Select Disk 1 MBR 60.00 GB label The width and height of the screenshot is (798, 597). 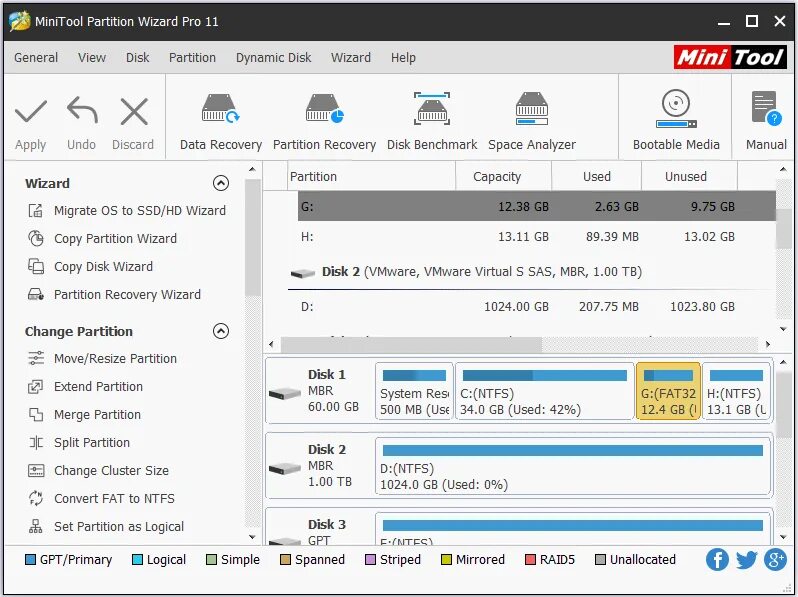pyautogui.click(x=333, y=390)
